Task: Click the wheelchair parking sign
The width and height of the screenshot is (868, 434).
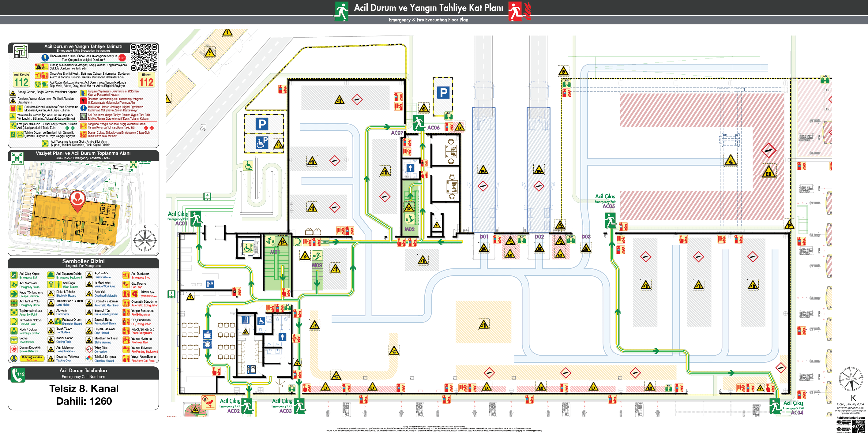Action: (x=262, y=142)
